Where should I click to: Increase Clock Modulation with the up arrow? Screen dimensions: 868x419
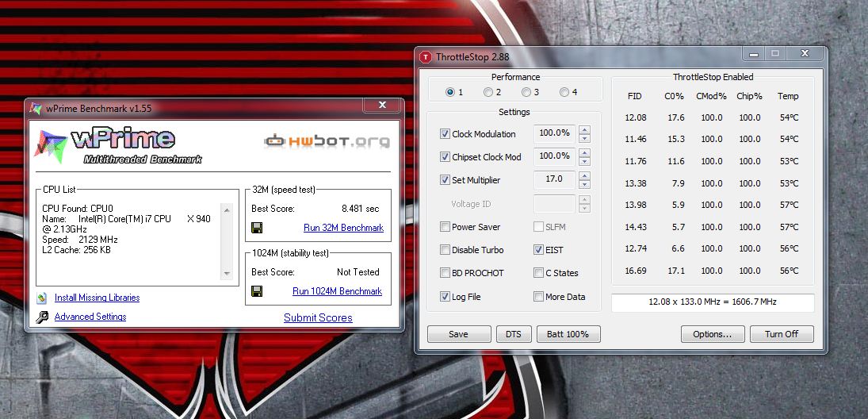click(584, 129)
